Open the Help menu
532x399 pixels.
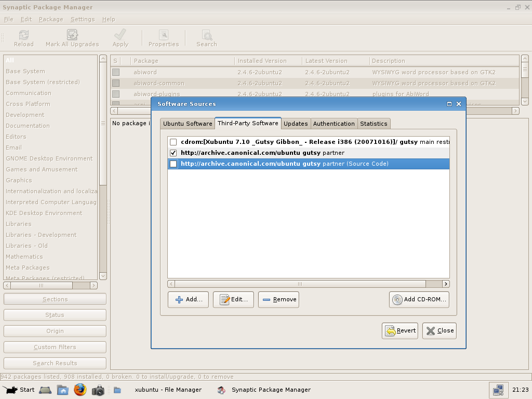[109, 19]
